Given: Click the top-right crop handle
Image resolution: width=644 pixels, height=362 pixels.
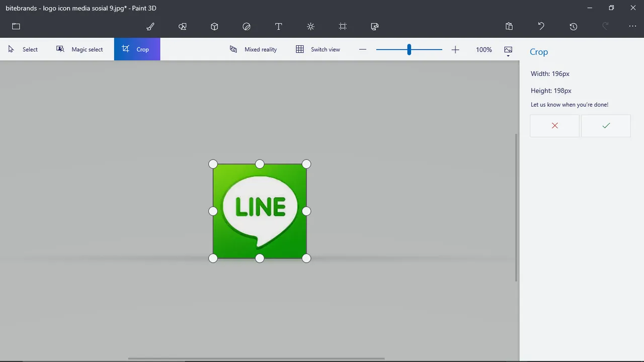Looking at the screenshot, I should coord(306,164).
